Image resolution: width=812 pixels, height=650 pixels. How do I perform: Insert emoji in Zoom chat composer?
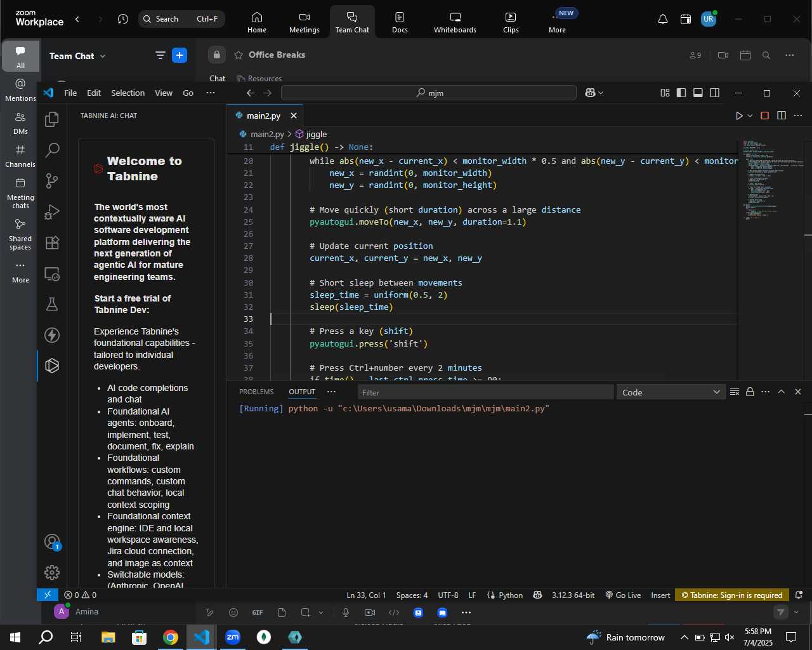(x=233, y=613)
